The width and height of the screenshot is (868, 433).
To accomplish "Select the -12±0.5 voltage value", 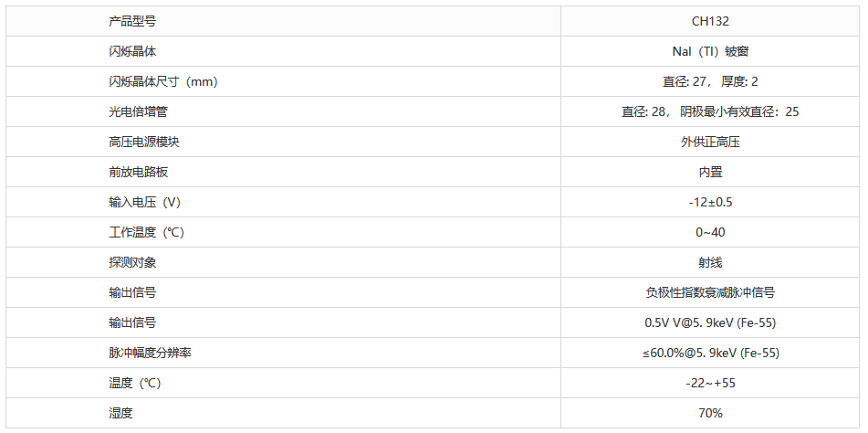I will pyautogui.click(x=710, y=202).
